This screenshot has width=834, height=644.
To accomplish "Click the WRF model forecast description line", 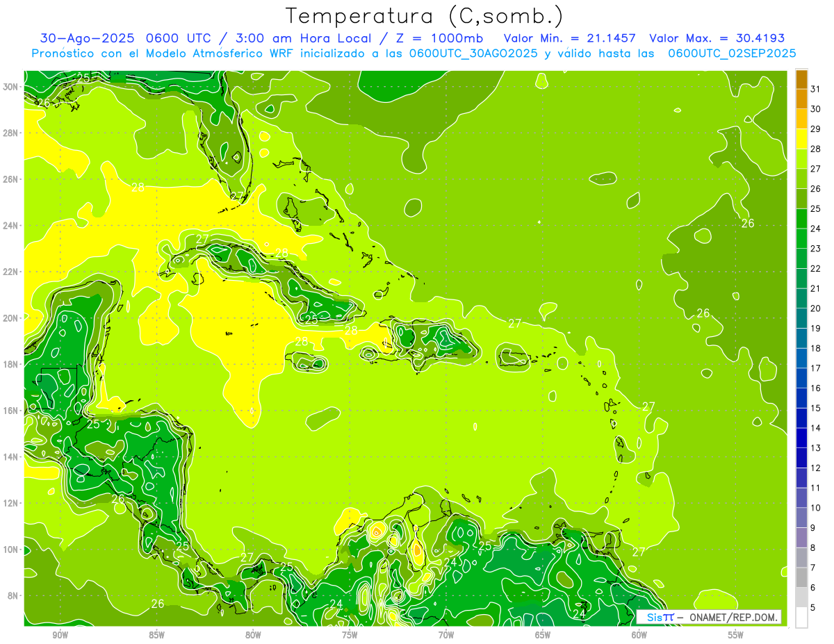I will pyautogui.click(x=414, y=53).
